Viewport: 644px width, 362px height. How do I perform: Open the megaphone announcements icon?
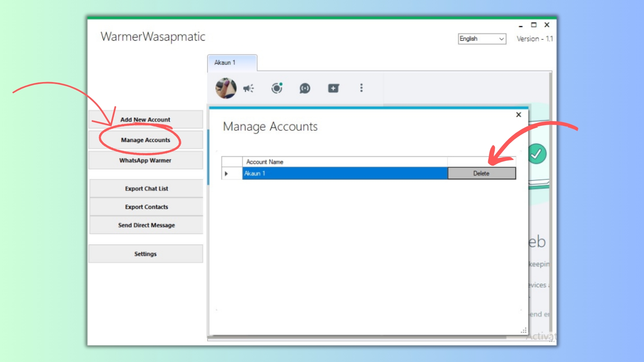[x=248, y=88]
